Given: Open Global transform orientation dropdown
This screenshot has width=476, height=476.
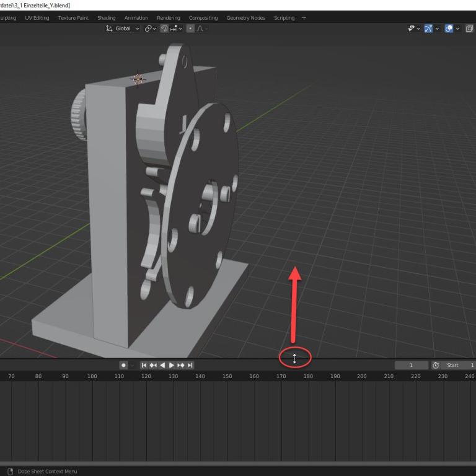Looking at the screenshot, I should click(x=123, y=29).
